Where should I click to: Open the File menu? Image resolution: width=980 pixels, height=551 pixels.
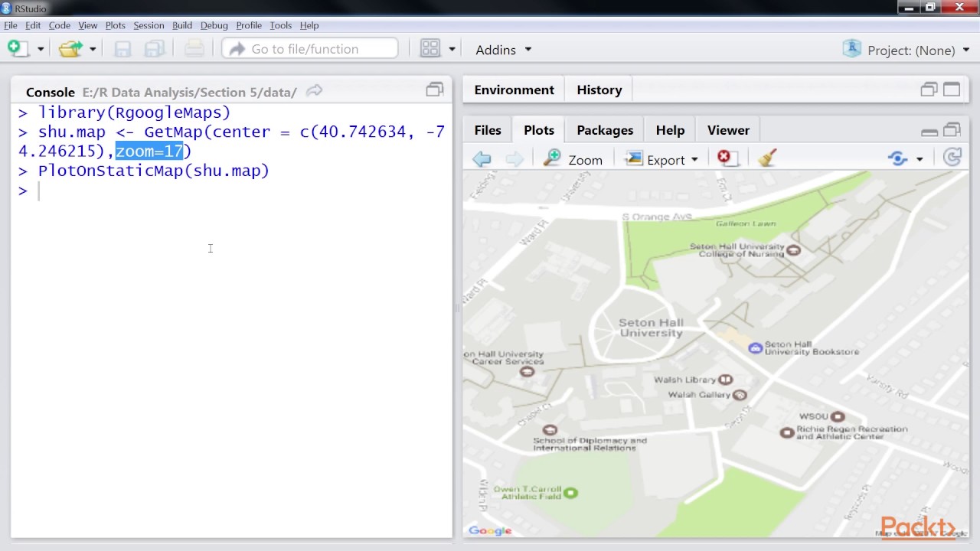pos(11,25)
